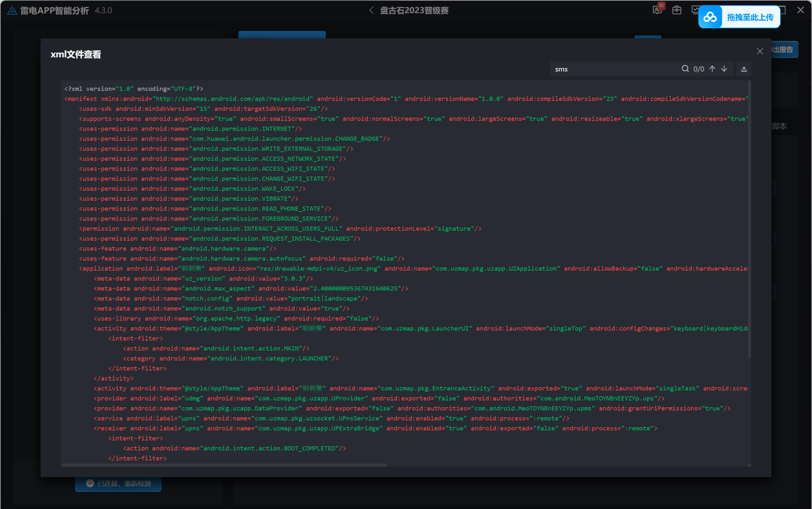Screen dimensions: 812x509
Task: Open the AI assistant icon with 新 badge
Action: [658, 9]
